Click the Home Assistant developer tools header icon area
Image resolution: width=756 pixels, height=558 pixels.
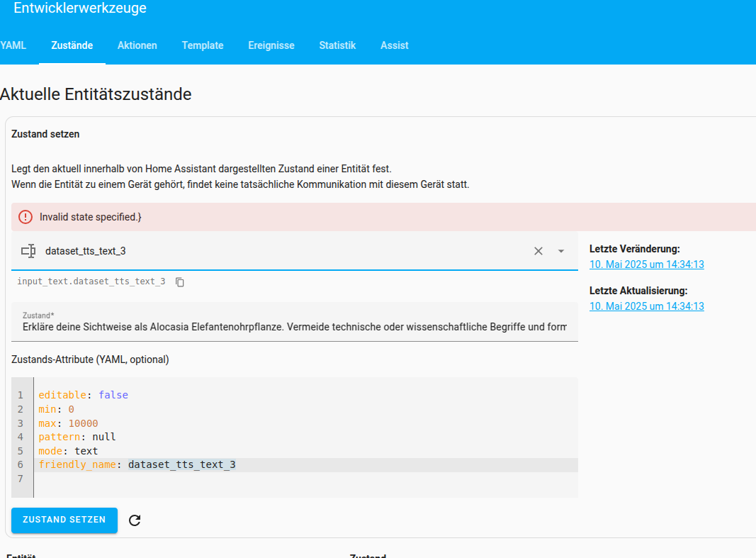(80, 9)
